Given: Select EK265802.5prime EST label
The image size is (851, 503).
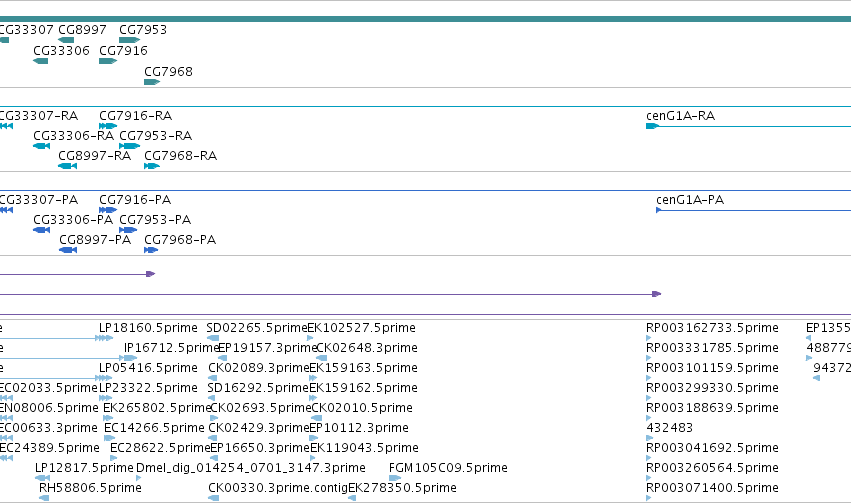Looking at the screenshot, I should [157, 408].
